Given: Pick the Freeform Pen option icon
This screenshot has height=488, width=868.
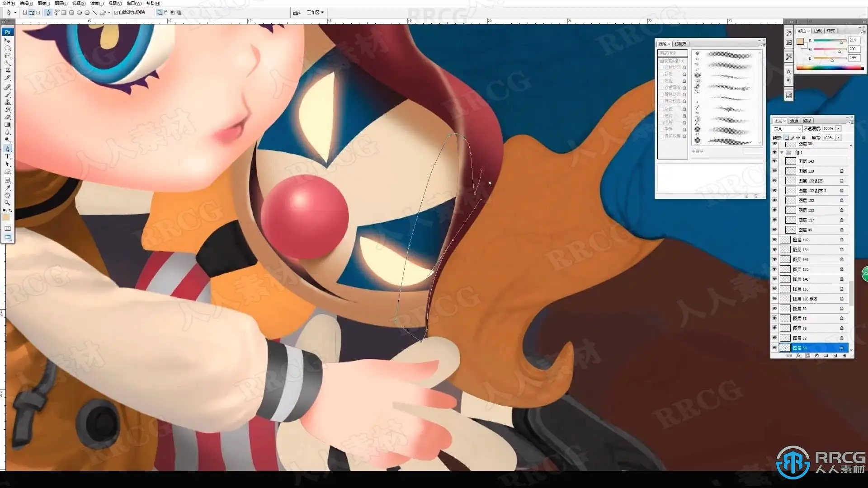Looking at the screenshot, I should [56, 13].
